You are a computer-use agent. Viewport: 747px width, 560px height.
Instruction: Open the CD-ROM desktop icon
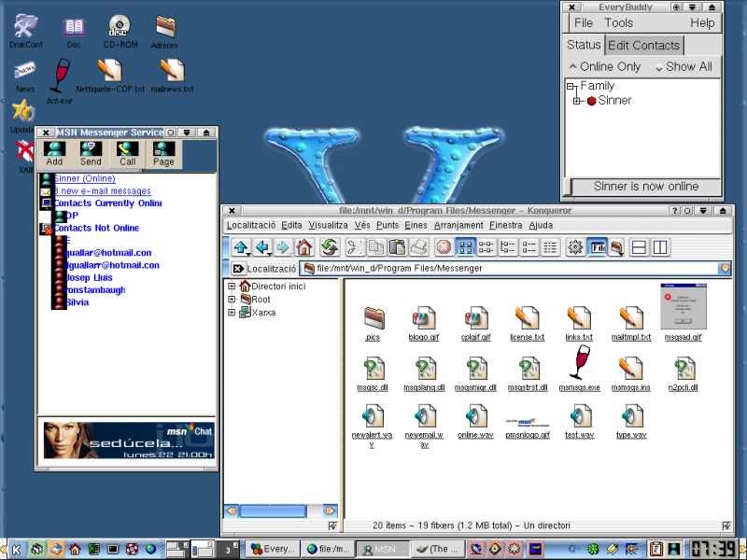(120, 32)
